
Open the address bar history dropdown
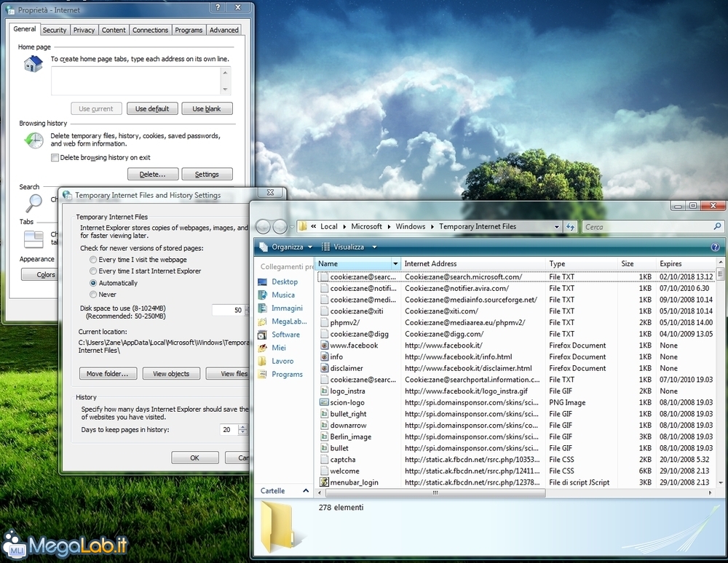tap(556, 227)
